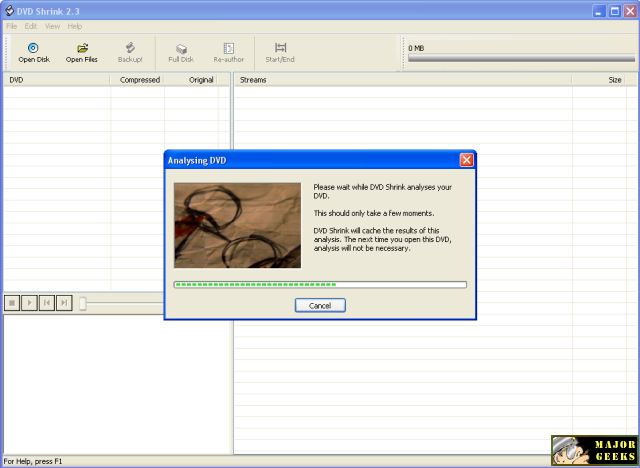
Task: Select the Re-author toolbar icon
Action: click(229, 53)
